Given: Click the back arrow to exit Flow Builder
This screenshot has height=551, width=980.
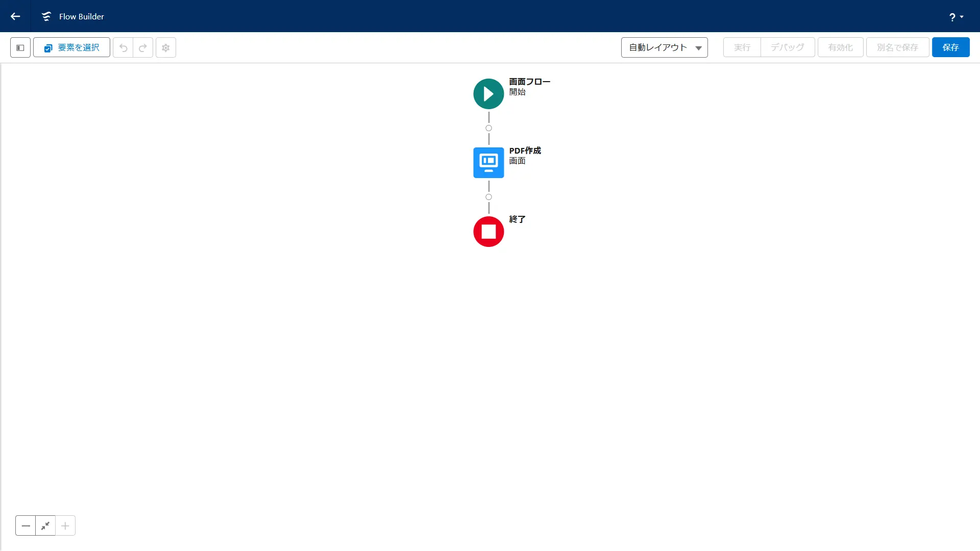Looking at the screenshot, I should pos(15,16).
